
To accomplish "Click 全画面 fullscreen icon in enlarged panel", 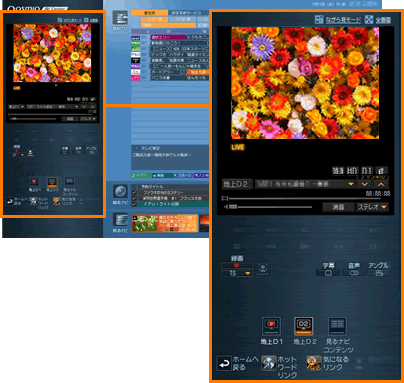I will [x=369, y=19].
